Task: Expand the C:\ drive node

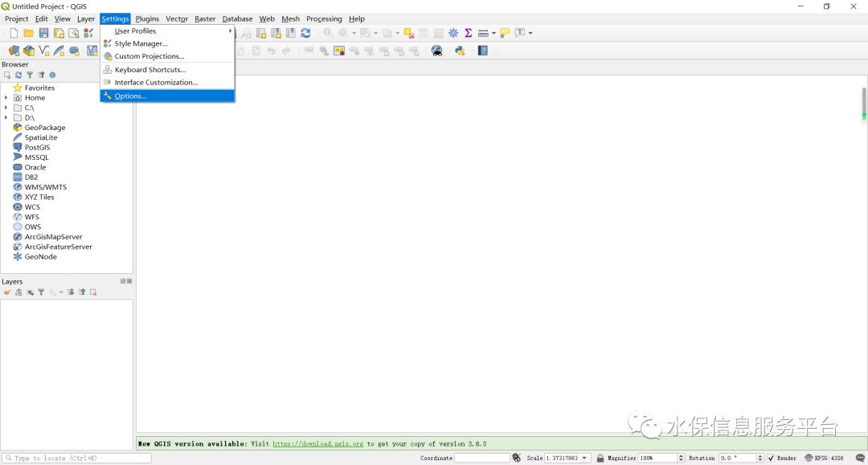Action: [6, 108]
